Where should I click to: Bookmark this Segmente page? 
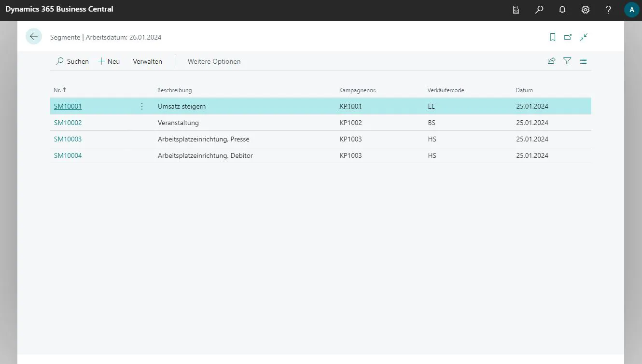(553, 37)
